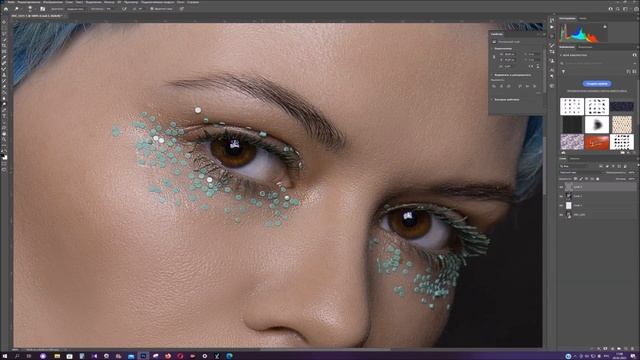Click the align vertical centers icon in Properties
This screenshot has height=360, width=640.
click(527, 86)
